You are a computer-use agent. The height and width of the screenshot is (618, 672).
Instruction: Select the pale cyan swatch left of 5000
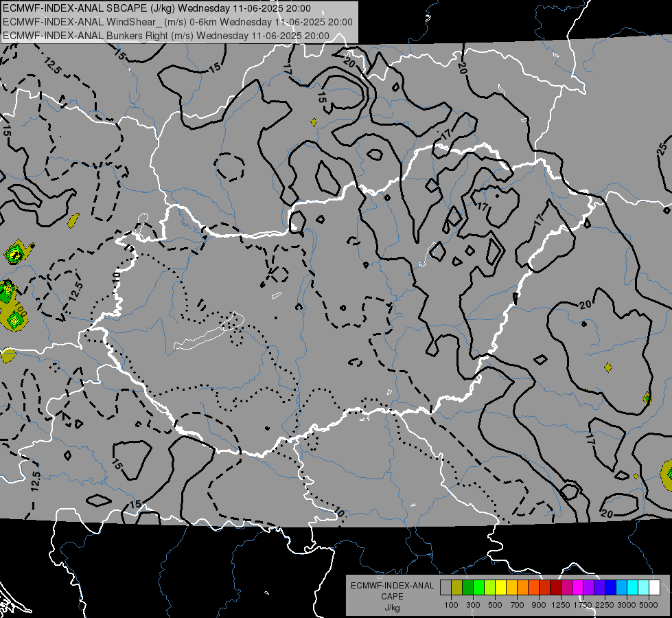(644, 587)
